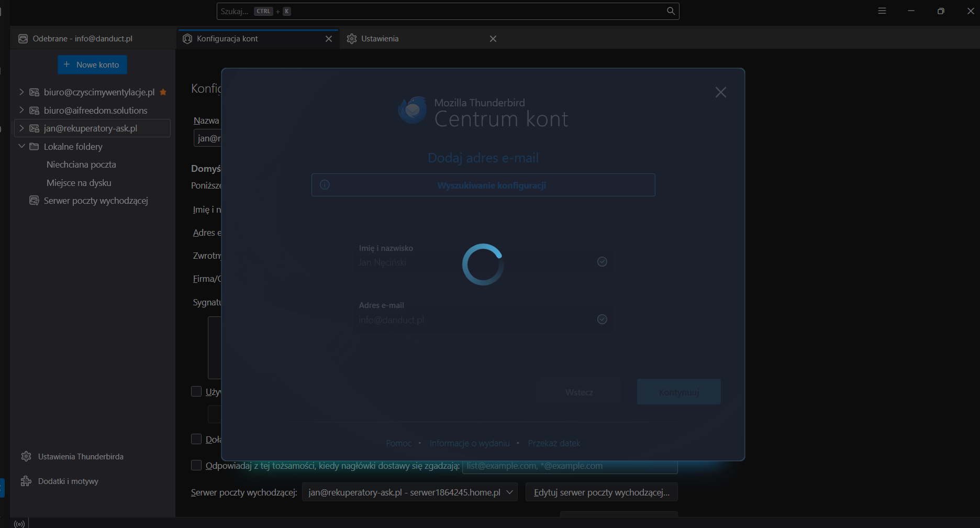Open the Przekaż datek link
The width and height of the screenshot is (980, 528).
(554, 443)
